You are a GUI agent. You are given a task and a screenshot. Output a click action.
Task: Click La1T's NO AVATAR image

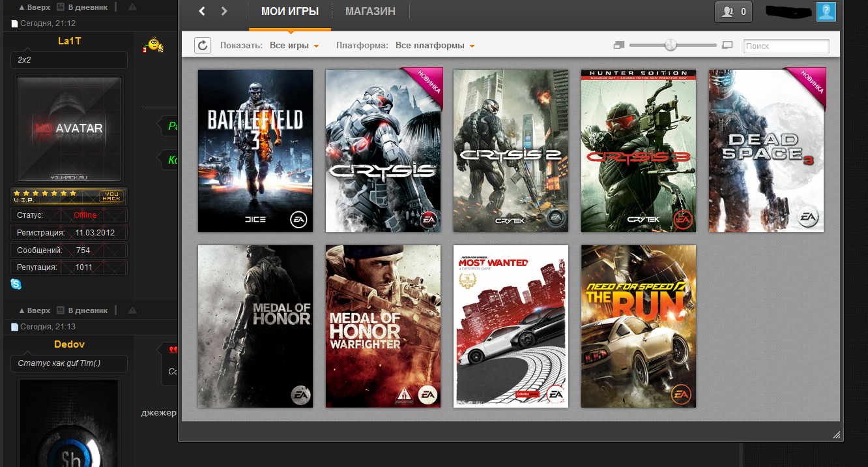pos(69,129)
